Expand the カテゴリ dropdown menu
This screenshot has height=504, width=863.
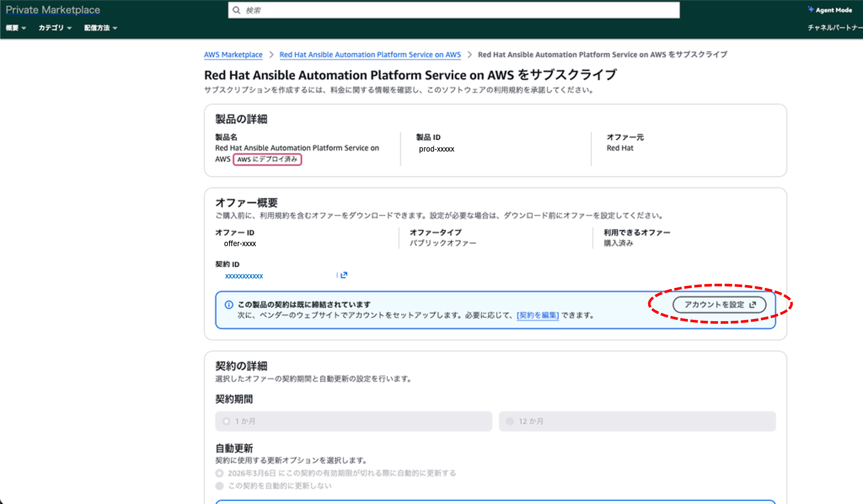(x=55, y=28)
